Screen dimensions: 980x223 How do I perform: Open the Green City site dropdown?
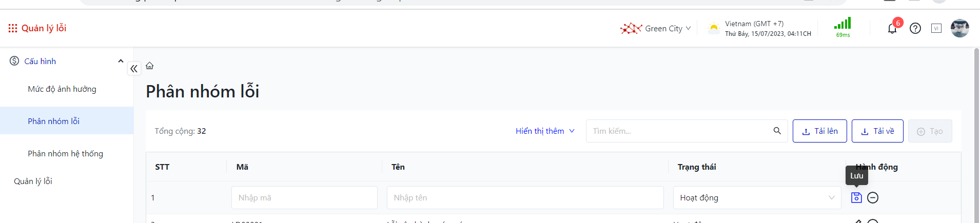pyautogui.click(x=668, y=29)
